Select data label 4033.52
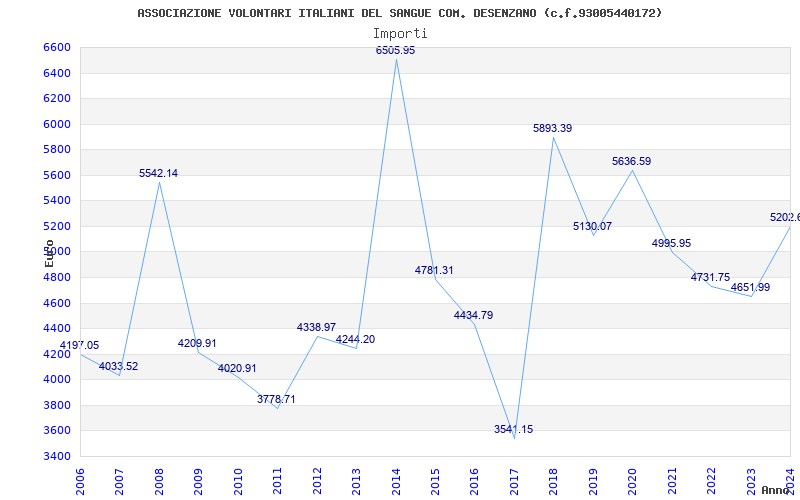 click(x=118, y=366)
